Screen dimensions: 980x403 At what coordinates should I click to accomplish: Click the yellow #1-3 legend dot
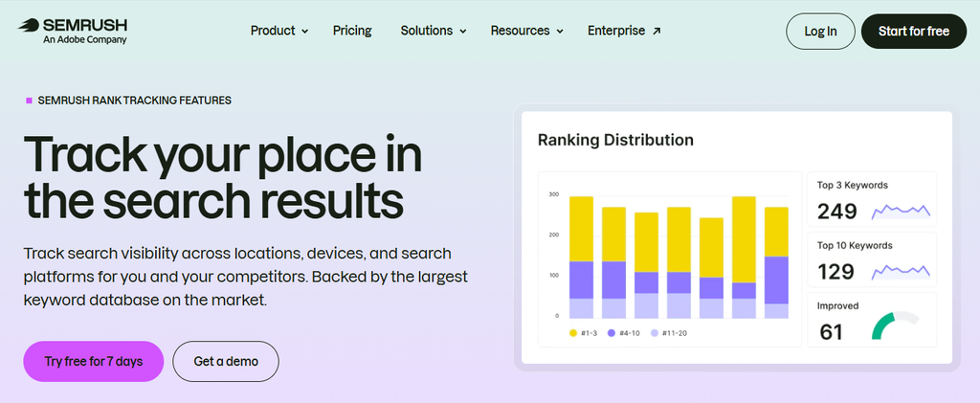coord(573,333)
